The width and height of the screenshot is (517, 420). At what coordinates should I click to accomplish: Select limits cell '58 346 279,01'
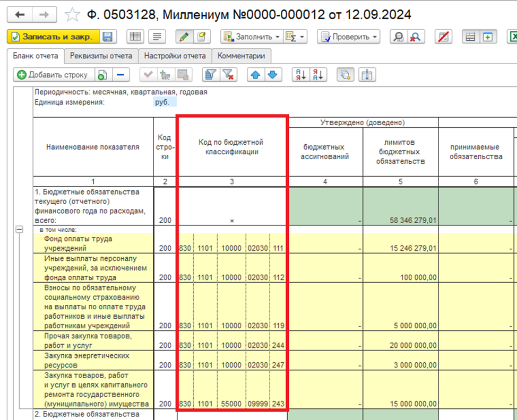[400, 206]
